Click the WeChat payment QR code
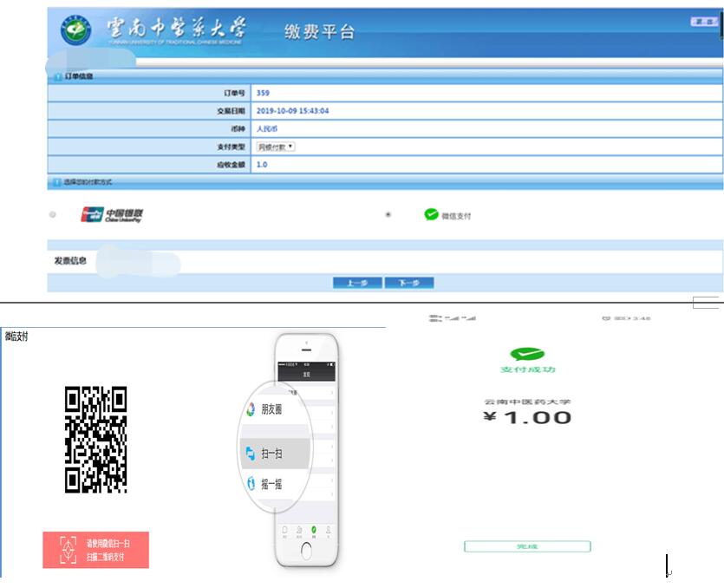The width and height of the screenshot is (724, 588). click(96, 439)
